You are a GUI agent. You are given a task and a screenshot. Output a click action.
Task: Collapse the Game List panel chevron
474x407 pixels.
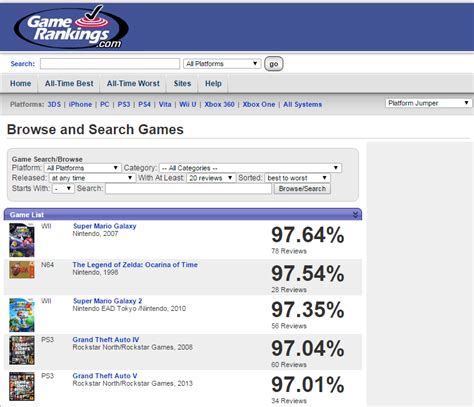pos(355,215)
